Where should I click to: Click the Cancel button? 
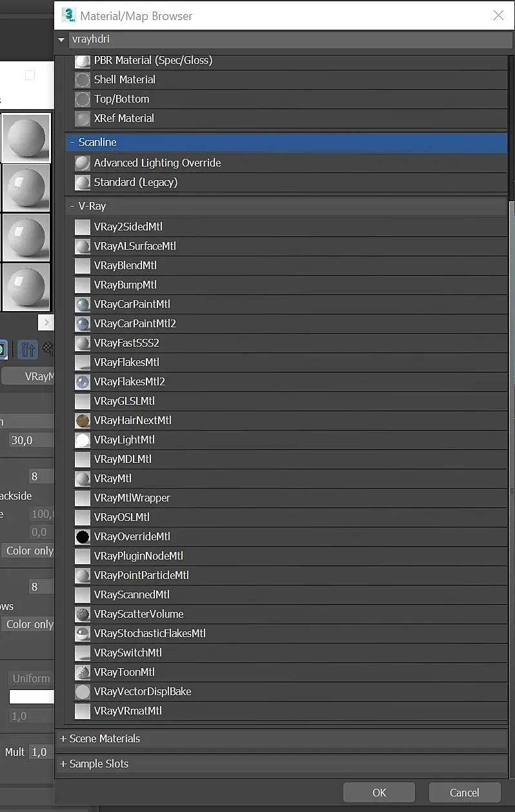pyautogui.click(x=465, y=793)
